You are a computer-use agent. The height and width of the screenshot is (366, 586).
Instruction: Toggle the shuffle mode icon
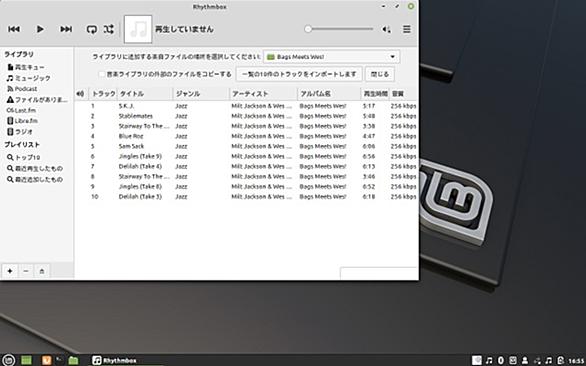(x=109, y=29)
